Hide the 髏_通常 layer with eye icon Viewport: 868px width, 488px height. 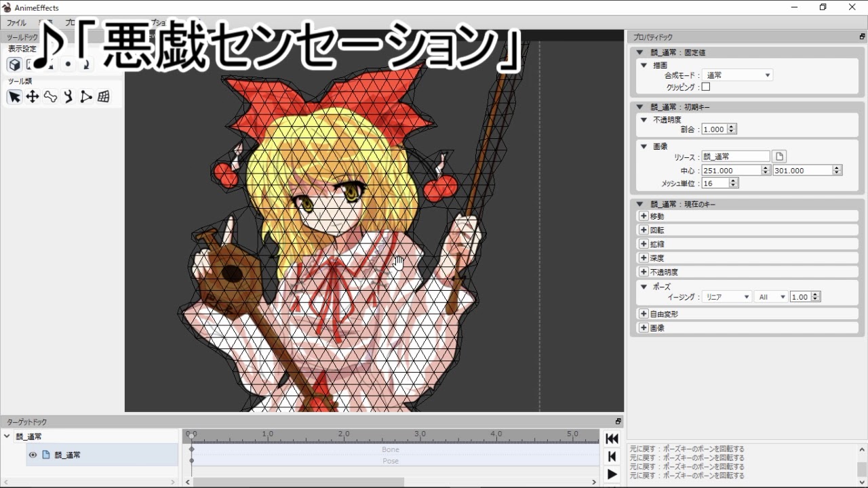click(33, 455)
